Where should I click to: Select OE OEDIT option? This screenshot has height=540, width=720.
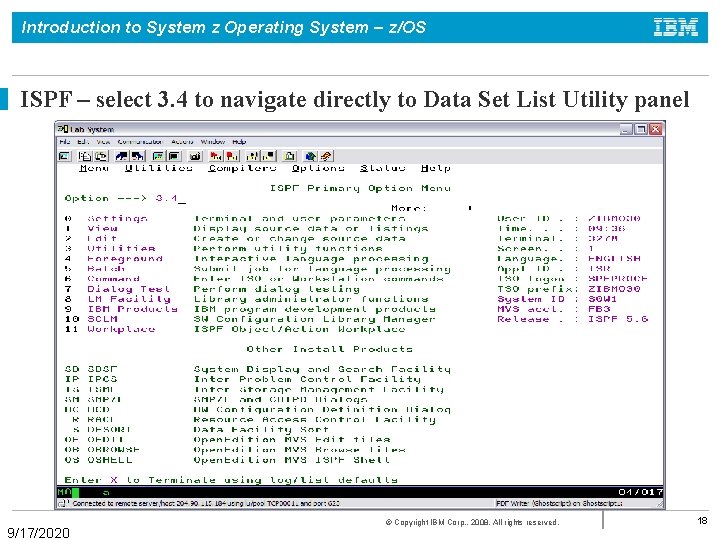[x=106, y=440]
